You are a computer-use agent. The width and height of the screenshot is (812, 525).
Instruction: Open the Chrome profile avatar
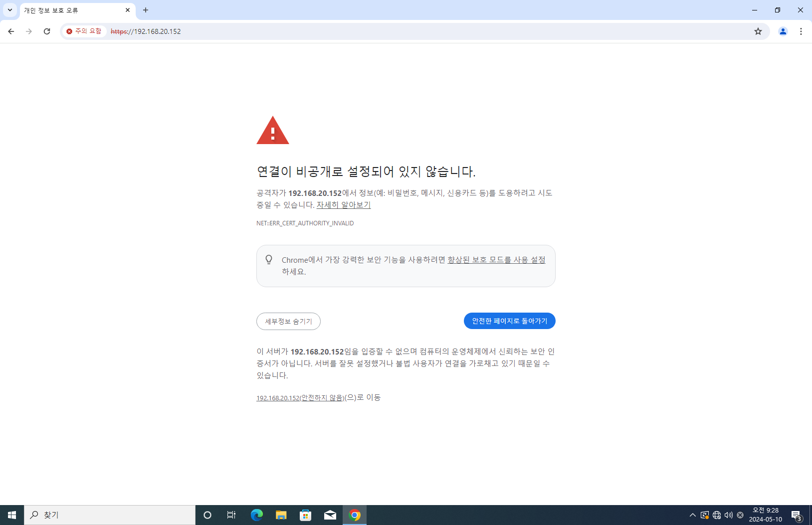783,31
